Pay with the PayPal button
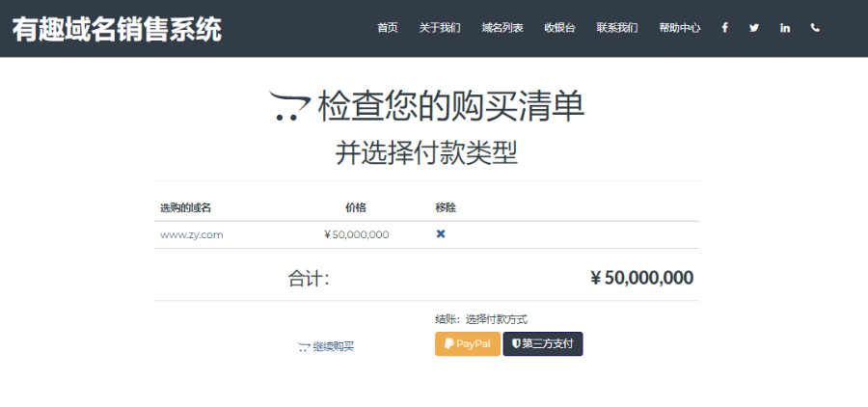This screenshot has width=868, height=407. [468, 344]
